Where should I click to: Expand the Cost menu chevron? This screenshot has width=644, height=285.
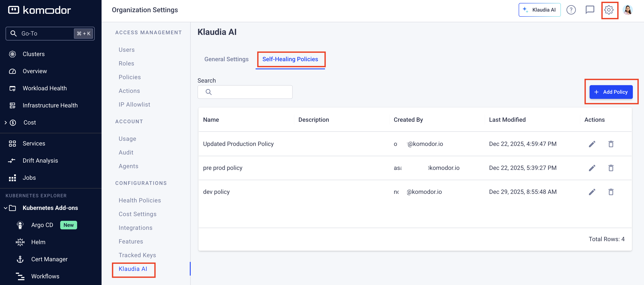[6, 123]
